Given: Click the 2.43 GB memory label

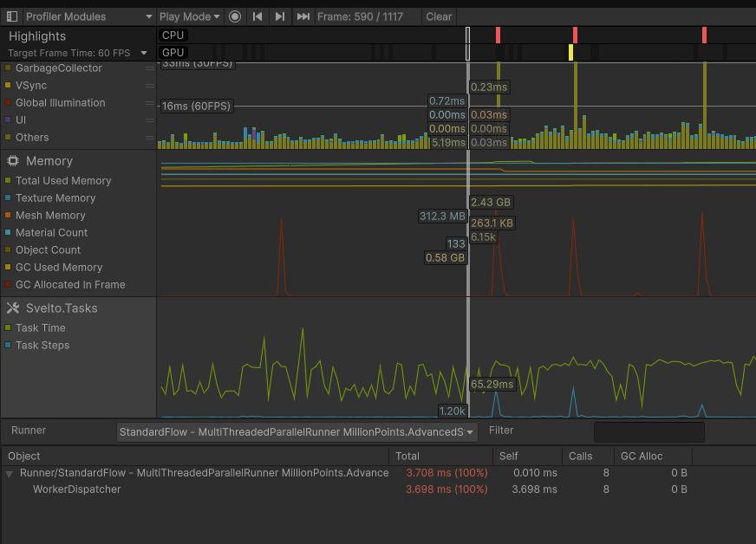Looking at the screenshot, I should (x=491, y=202).
